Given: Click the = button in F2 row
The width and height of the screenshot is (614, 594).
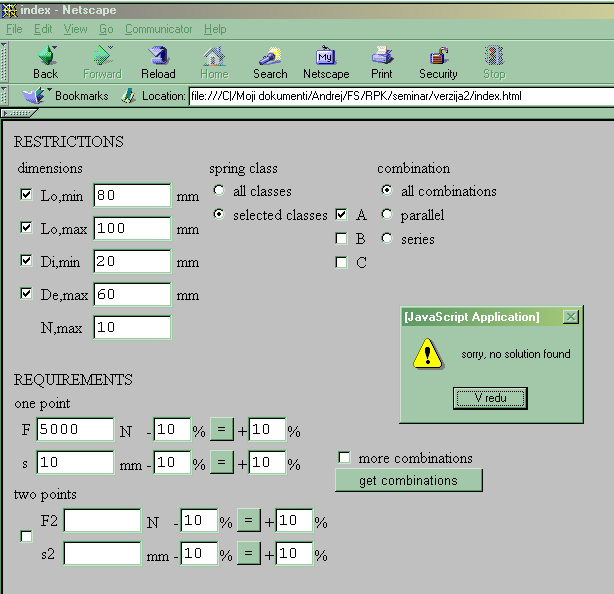Looking at the screenshot, I should (x=249, y=520).
